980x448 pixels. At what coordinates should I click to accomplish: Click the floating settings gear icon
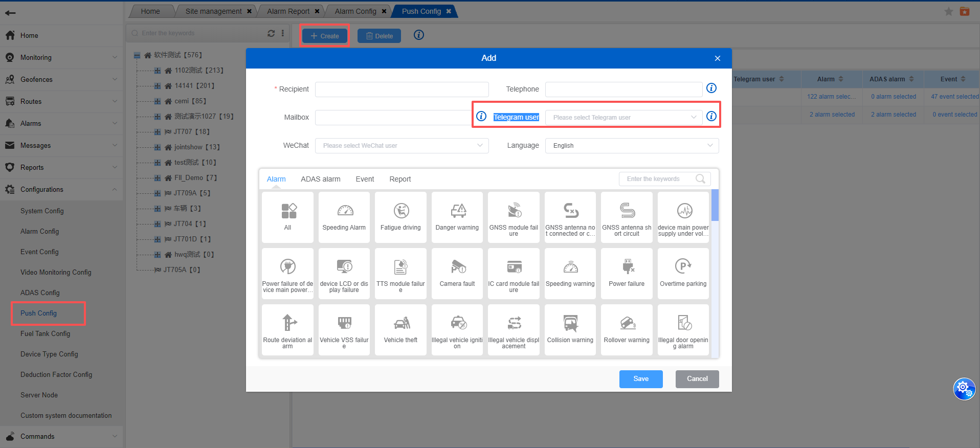pyautogui.click(x=964, y=389)
